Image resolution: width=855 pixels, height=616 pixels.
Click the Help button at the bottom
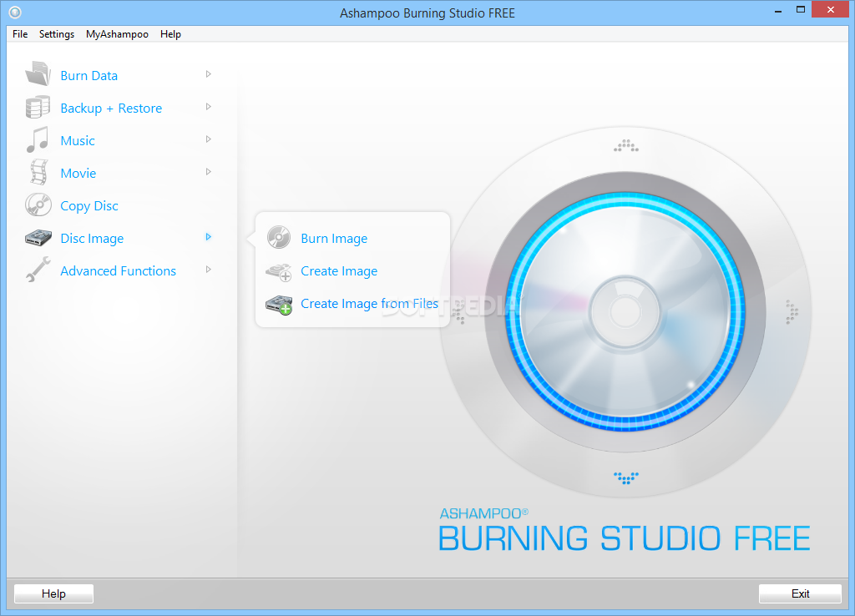[53, 593]
